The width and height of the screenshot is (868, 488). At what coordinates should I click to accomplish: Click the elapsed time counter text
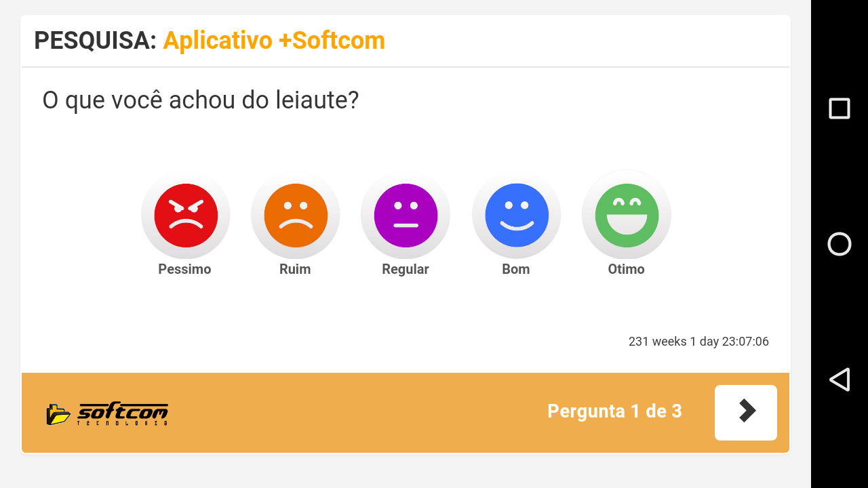pos(698,342)
